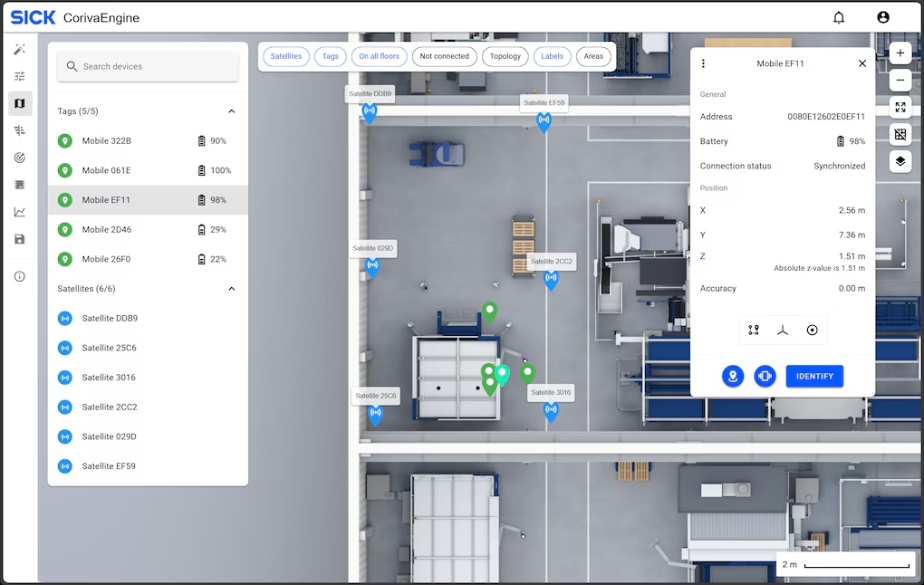Click the save disk icon in sidebar

pyautogui.click(x=19, y=239)
